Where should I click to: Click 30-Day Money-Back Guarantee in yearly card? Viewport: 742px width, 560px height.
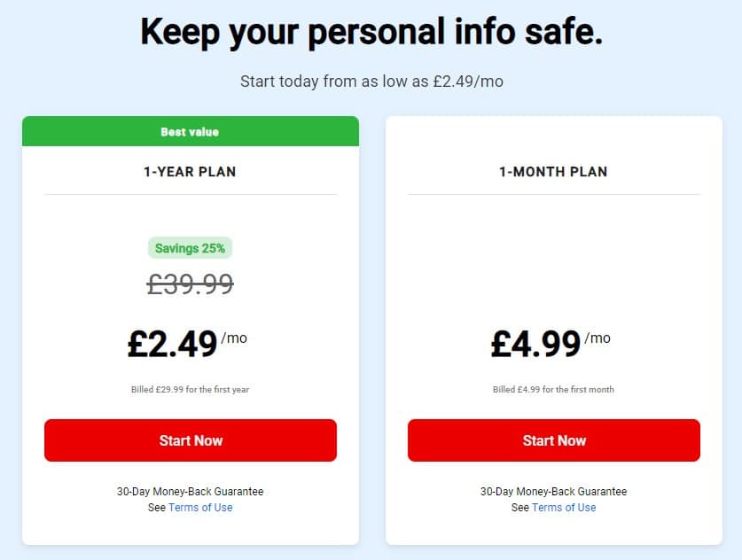coord(191,492)
